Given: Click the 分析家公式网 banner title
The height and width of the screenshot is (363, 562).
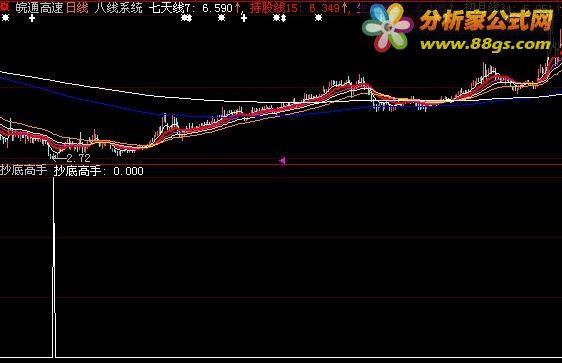Looking at the screenshot, I should [486, 21].
